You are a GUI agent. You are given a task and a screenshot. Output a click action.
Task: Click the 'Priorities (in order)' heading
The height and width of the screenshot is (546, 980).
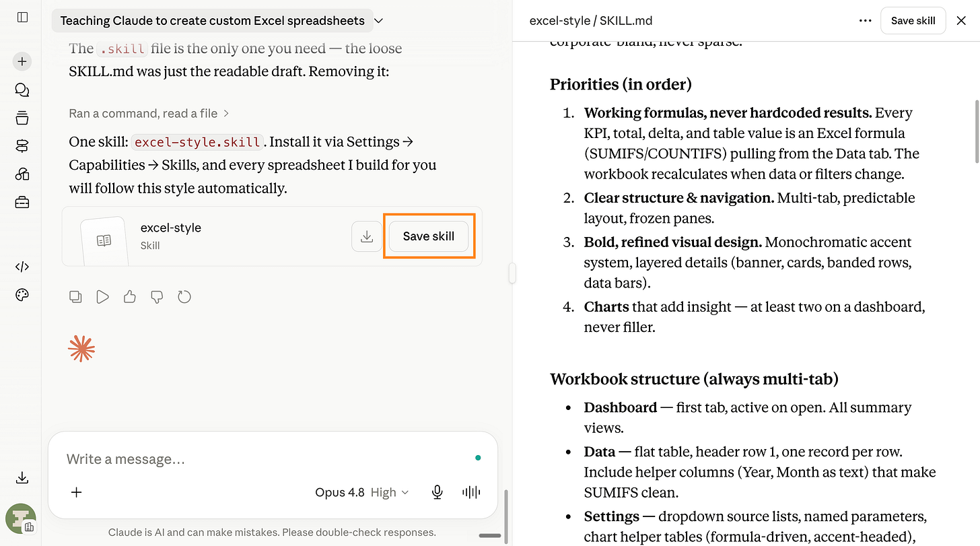[x=621, y=84]
